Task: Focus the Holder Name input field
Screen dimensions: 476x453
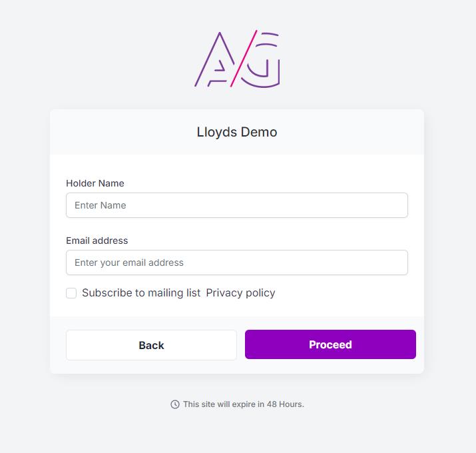Action: tap(237, 205)
